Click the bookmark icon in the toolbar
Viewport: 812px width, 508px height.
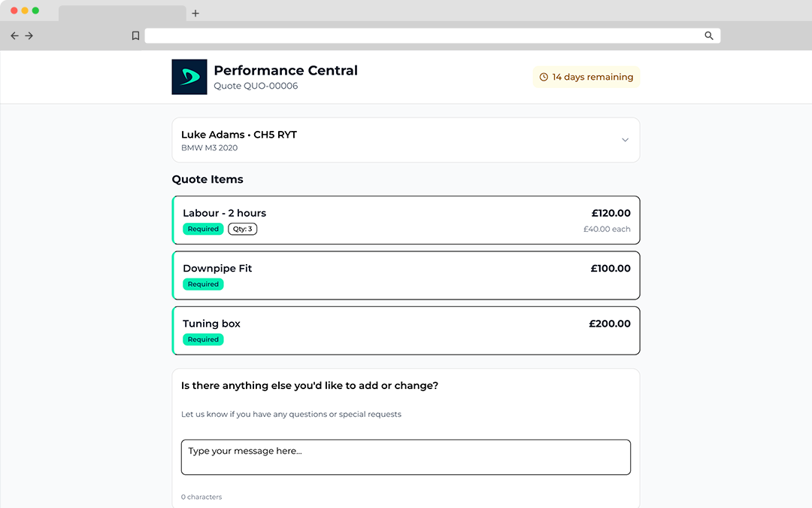coord(135,35)
